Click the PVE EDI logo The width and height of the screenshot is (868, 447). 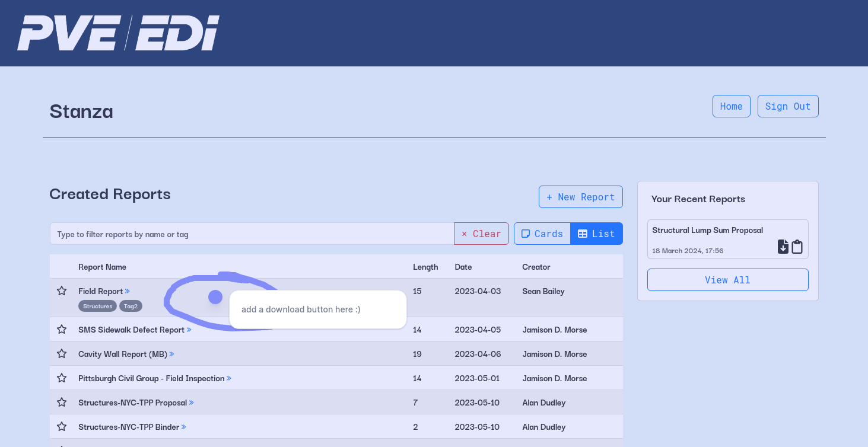pyautogui.click(x=118, y=33)
